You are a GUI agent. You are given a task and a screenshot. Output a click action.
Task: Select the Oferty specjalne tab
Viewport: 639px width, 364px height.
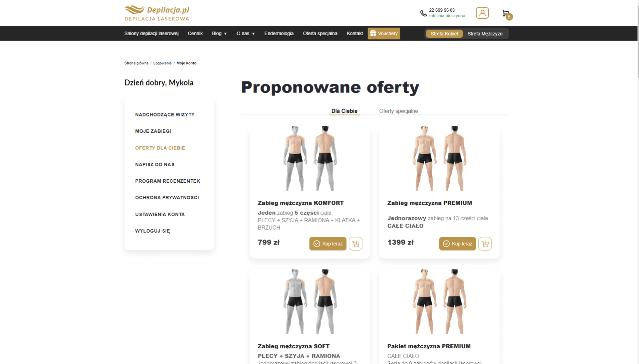(x=398, y=111)
